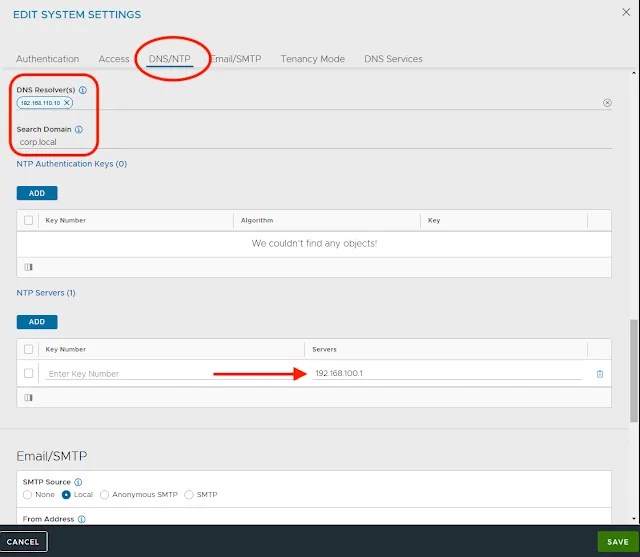Save the system settings
The height and width of the screenshot is (557, 640).
pos(618,542)
